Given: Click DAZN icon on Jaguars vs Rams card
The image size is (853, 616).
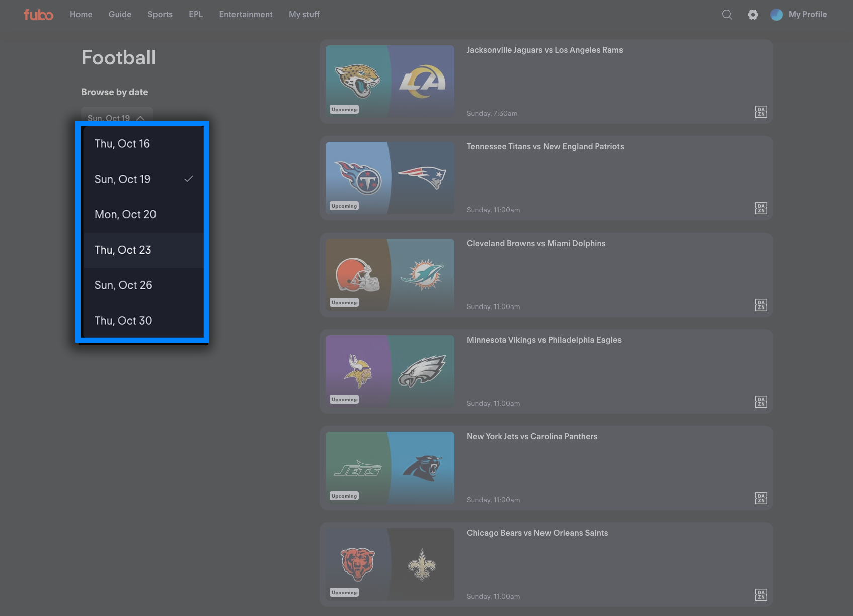Looking at the screenshot, I should [761, 112].
